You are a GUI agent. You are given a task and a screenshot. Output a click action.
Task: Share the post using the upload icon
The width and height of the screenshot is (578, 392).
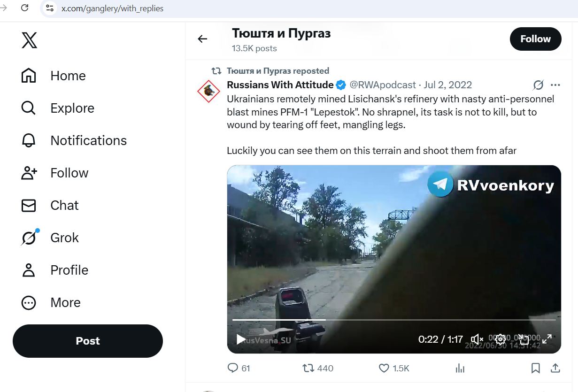pos(555,368)
